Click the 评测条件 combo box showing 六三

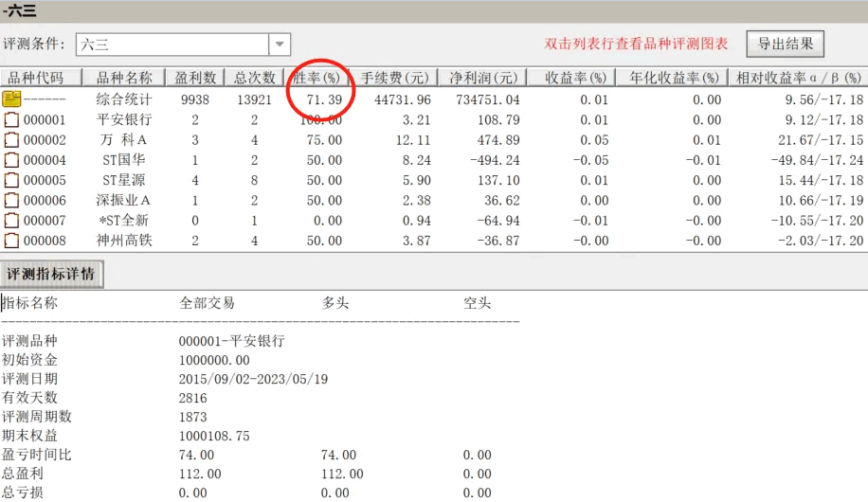(x=183, y=45)
